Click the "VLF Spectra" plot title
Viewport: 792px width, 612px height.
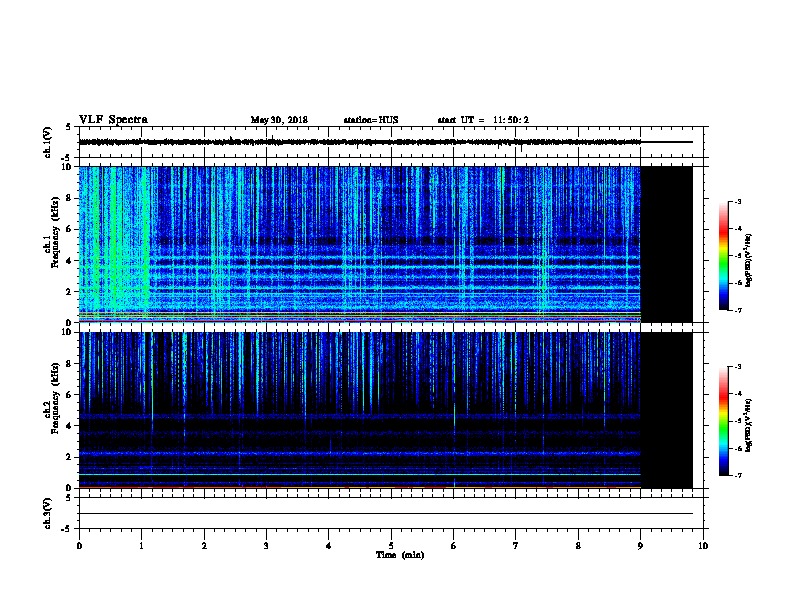coord(113,120)
